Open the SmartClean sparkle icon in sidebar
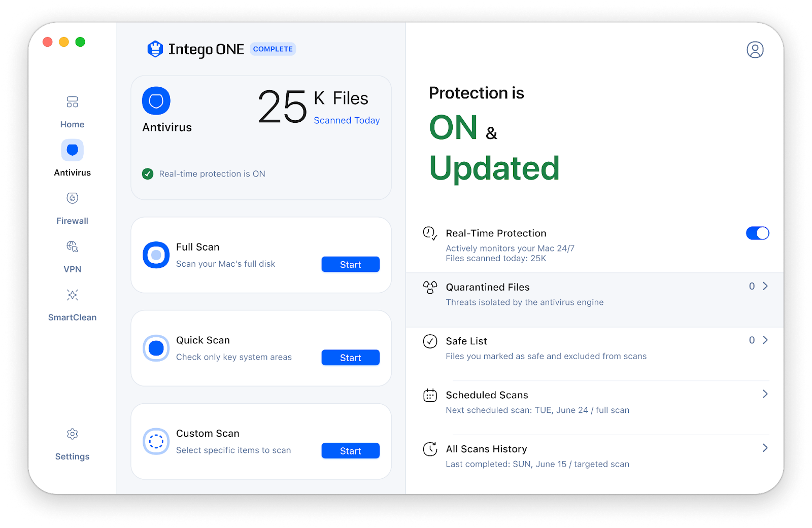 click(x=72, y=295)
